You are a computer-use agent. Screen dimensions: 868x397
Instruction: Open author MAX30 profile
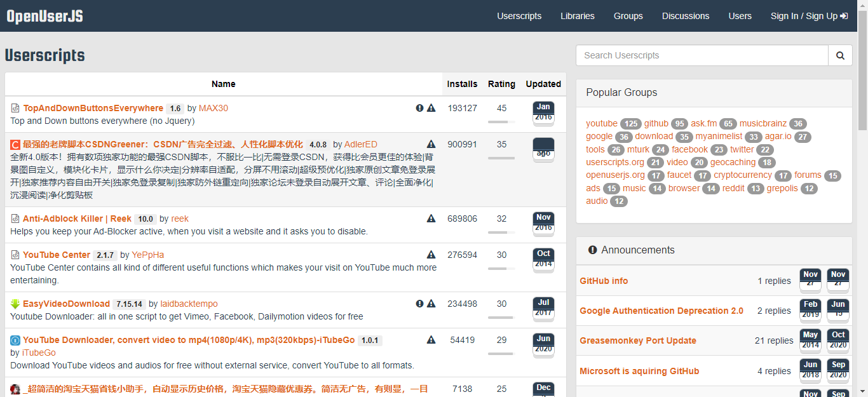(214, 108)
